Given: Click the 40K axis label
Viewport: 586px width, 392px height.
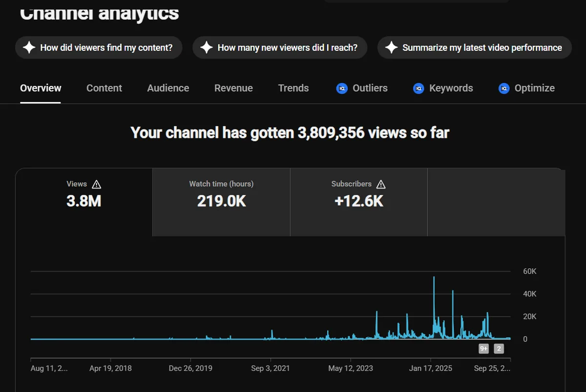Looking at the screenshot, I should coord(529,294).
